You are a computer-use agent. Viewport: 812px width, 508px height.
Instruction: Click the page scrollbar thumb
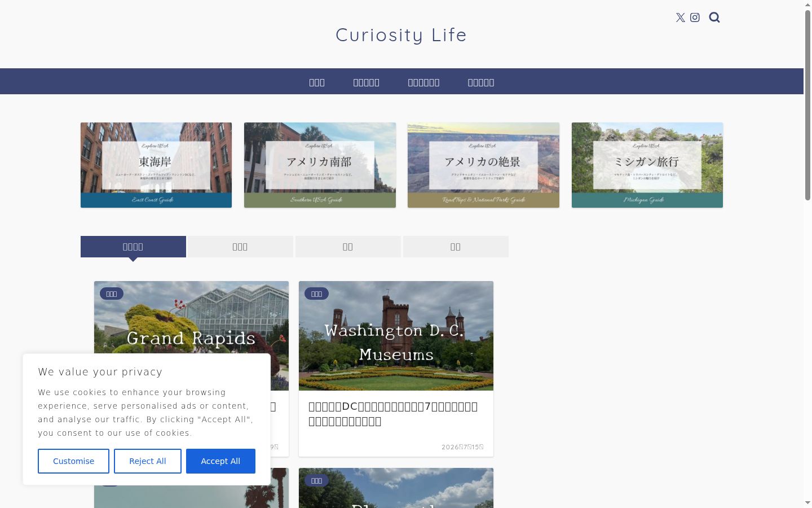807,104
